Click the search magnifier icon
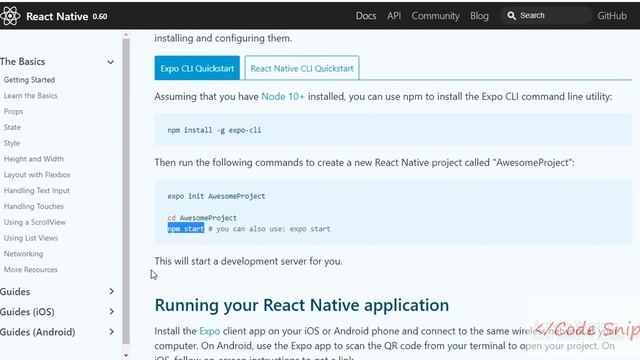This screenshot has height=360, width=640. [x=511, y=16]
